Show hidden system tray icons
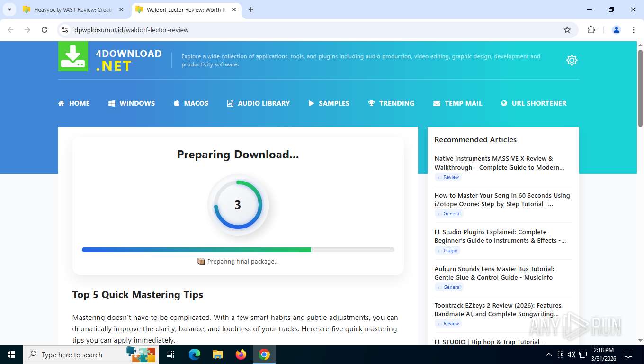The image size is (644, 364). [549, 355]
